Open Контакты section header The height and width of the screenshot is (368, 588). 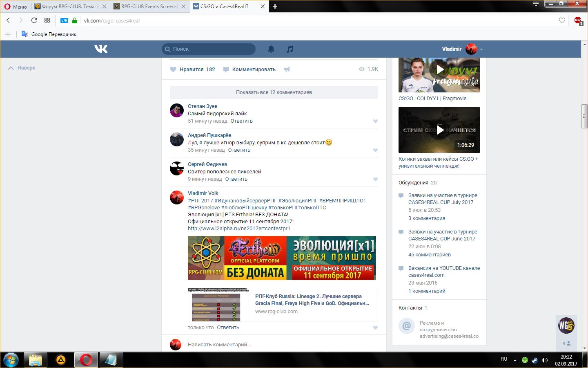pos(410,308)
